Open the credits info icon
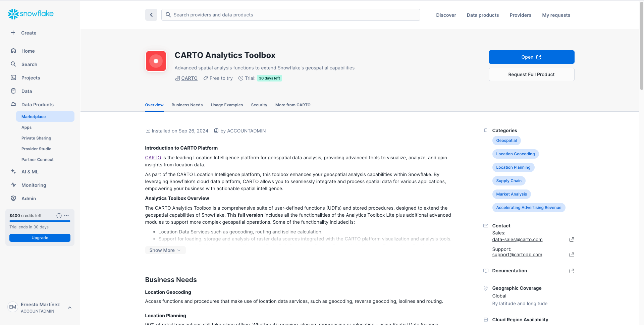Viewport: 644px width, 325px height. [59, 216]
